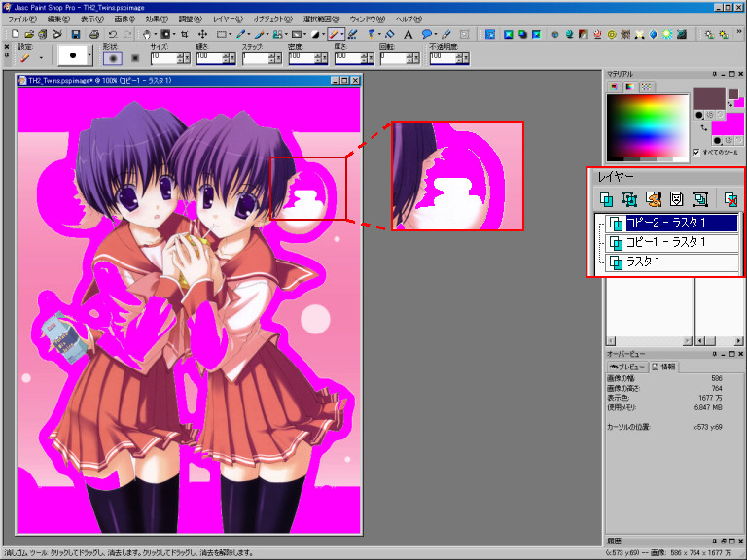Open the レイヤー(L) menu

click(228, 19)
